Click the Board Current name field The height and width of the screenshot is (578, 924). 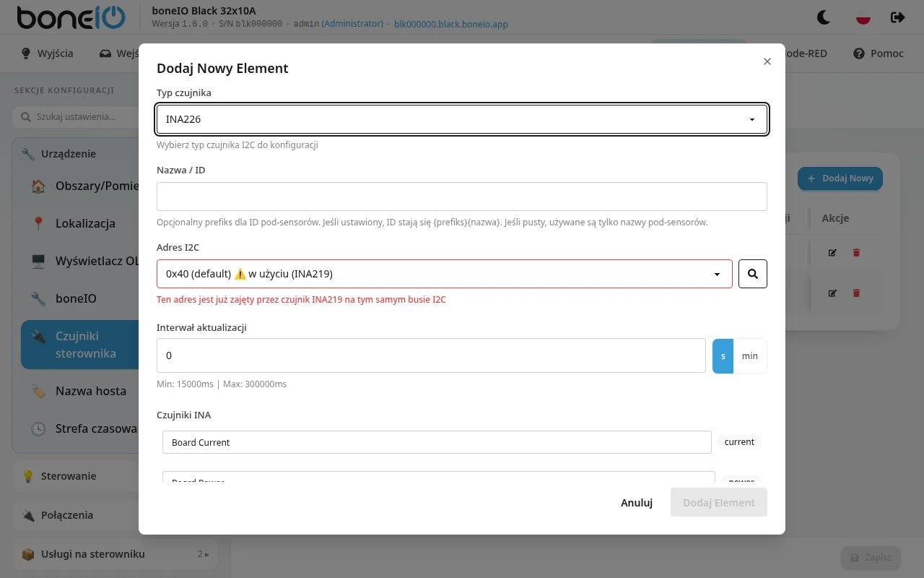point(437,442)
